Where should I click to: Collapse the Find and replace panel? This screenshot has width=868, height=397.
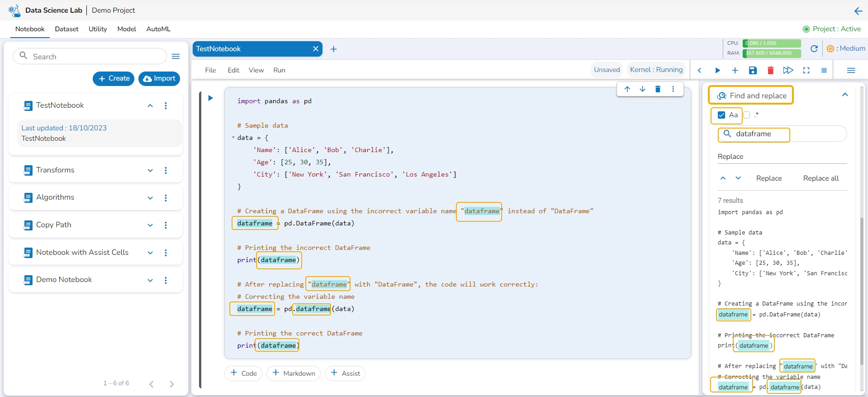click(844, 95)
